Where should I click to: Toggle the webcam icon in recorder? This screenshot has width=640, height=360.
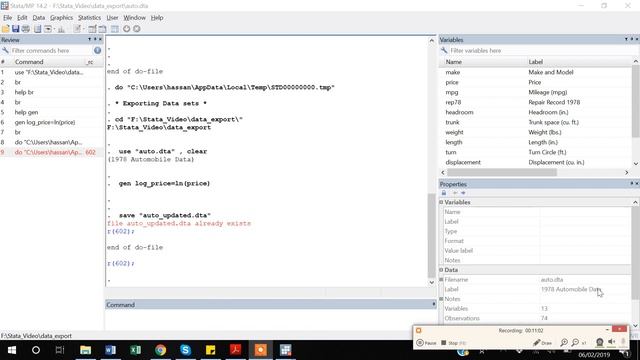coord(599,342)
